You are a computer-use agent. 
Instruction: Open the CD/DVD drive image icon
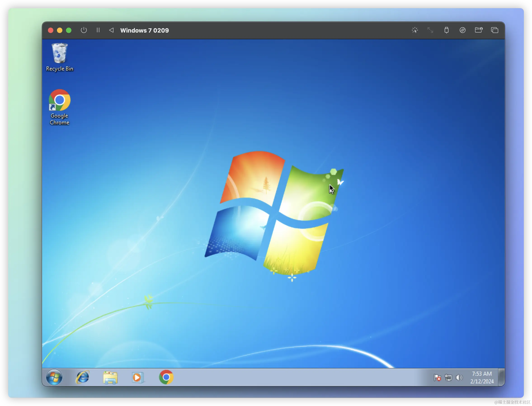(x=462, y=30)
